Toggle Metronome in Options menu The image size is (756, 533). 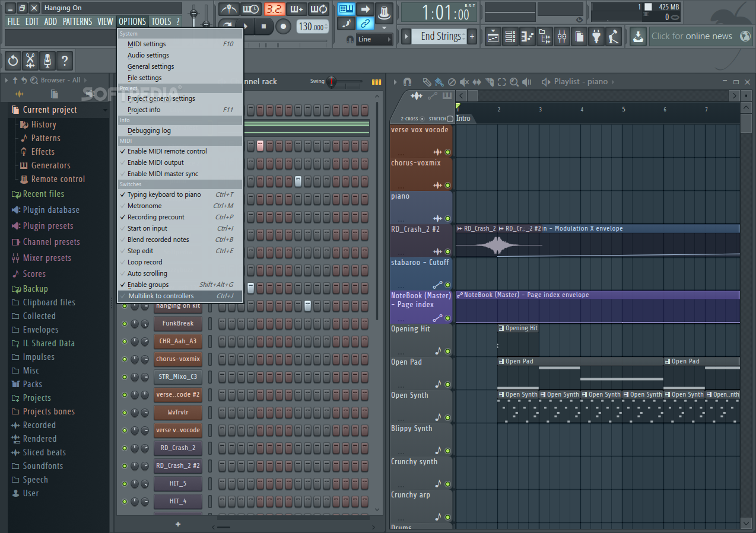(180, 206)
